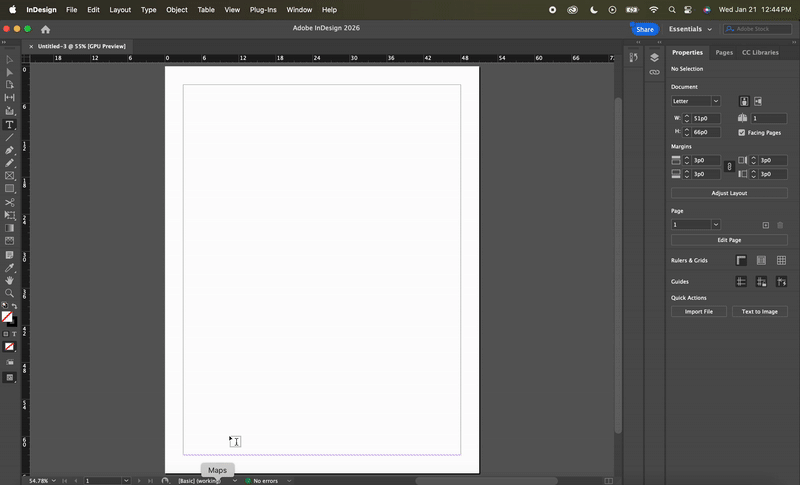
Task: Open macOS Spotlight search icon
Action: click(672, 10)
